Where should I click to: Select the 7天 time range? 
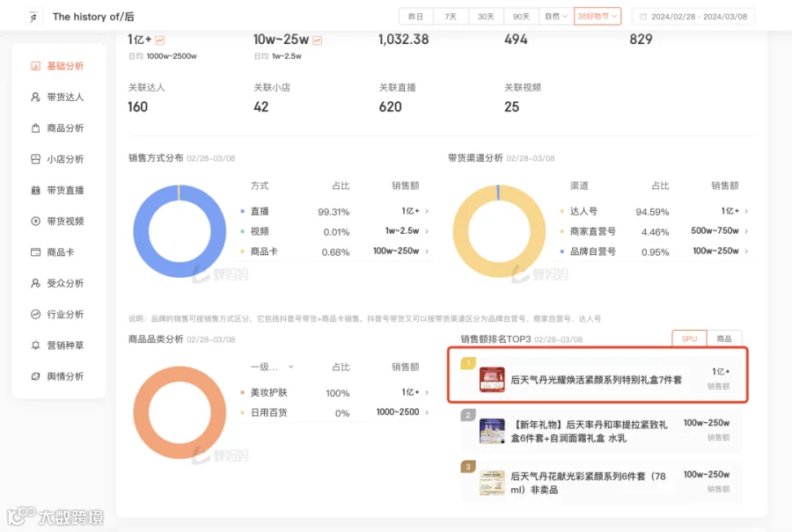(451, 17)
